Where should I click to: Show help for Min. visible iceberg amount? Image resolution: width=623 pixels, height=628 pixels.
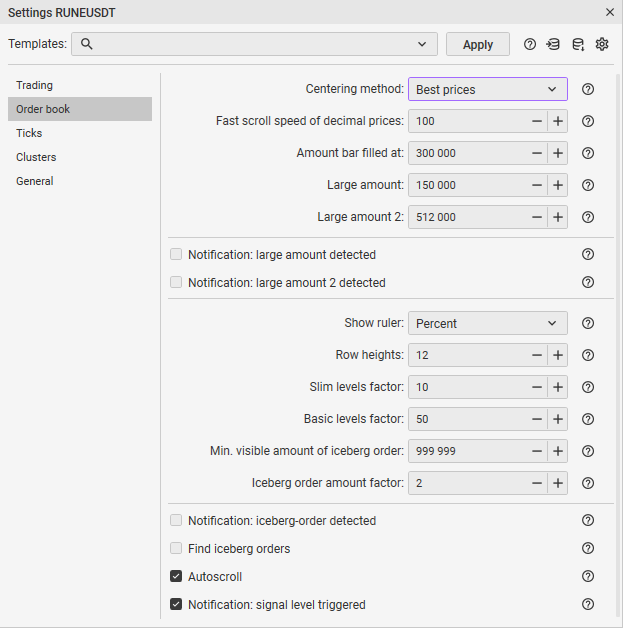[x=588, y=451]
